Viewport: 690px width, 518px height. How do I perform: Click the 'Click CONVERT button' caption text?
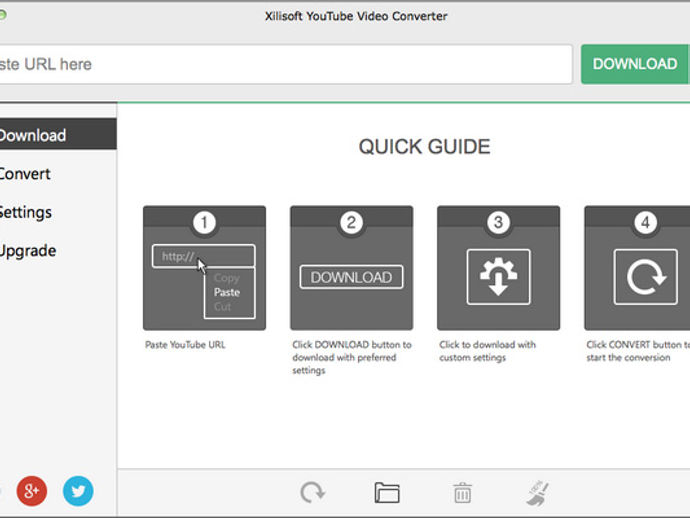click(638, 351)
